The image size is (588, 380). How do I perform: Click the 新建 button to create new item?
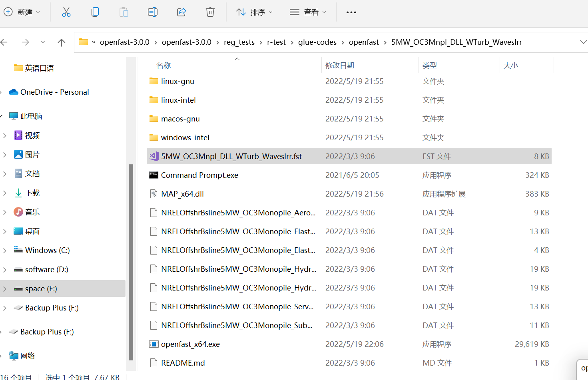(x=23, y=12)
